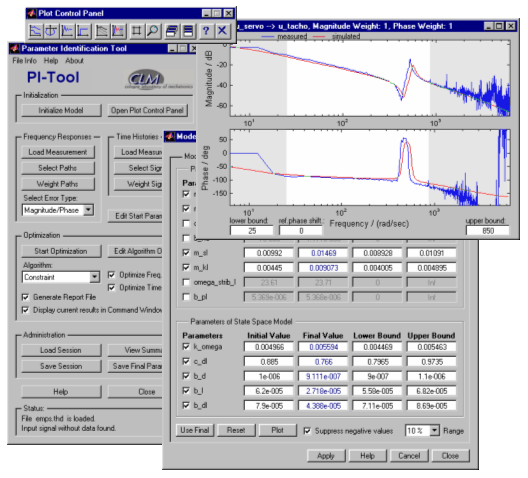Screen dimensions: 528x478
Task: Click c_dl Final Value field 0.766
Action: coord(323,362)
